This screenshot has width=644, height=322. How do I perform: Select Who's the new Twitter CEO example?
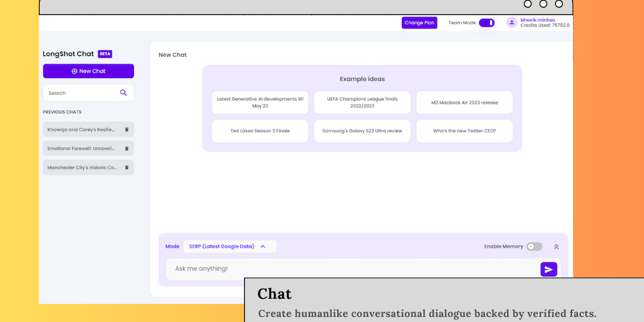point(464,131)
